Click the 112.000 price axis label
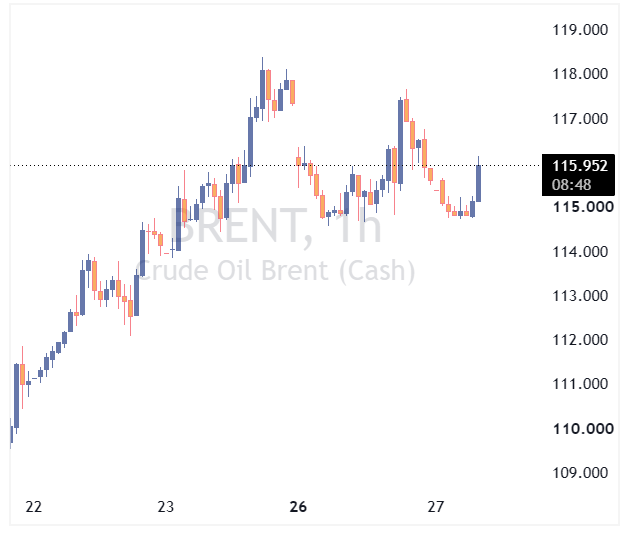This screenshot has width=629, height=539. (580, 340)
